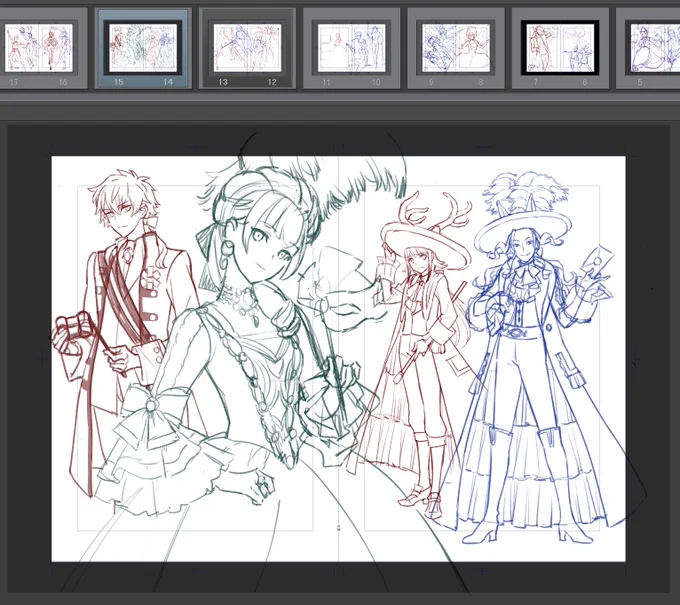
Task: Open page spread thumbnail 9-8
Action: pyautogui.click(x=456, y=48)
